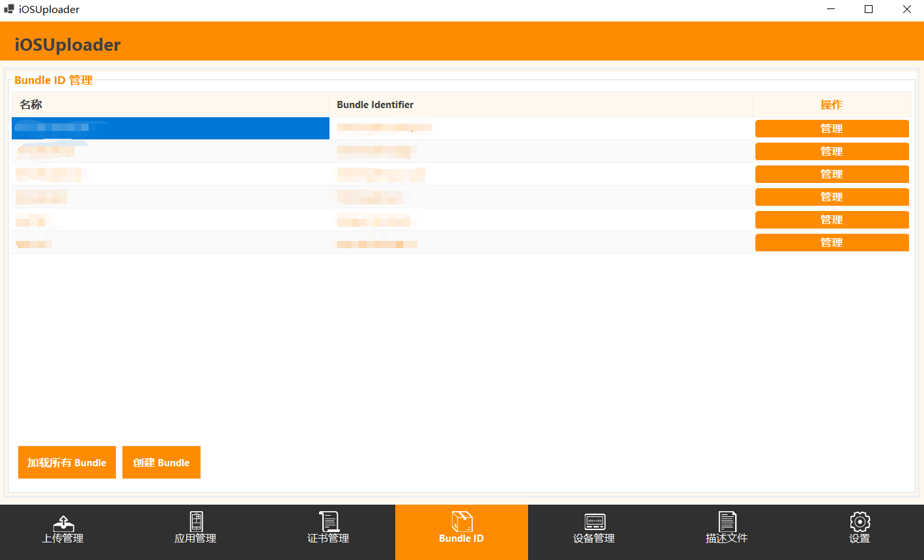Click the Bundle Identifier column header
This screenshot has height=560, width=924.
(x=540, y=105)
